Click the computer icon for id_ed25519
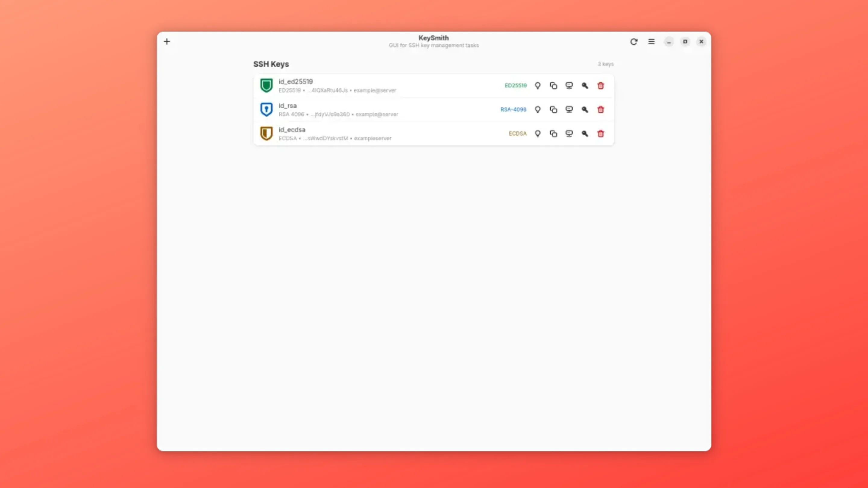The height and width of the screenshot is (488, 868). coord(569,86)
